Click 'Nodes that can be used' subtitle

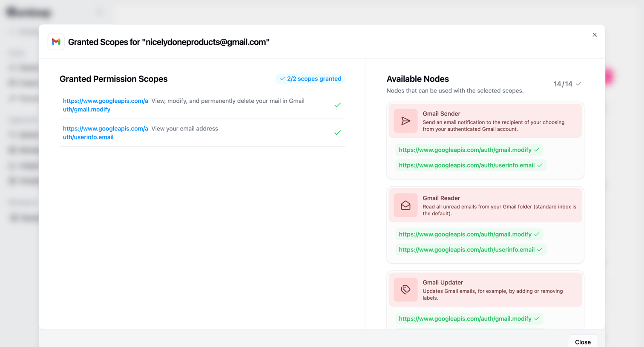click(455, 91)
